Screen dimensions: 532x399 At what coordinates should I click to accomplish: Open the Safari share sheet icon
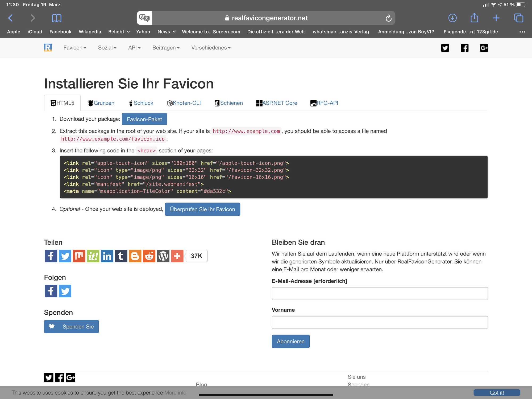click(x=474, y=18)
